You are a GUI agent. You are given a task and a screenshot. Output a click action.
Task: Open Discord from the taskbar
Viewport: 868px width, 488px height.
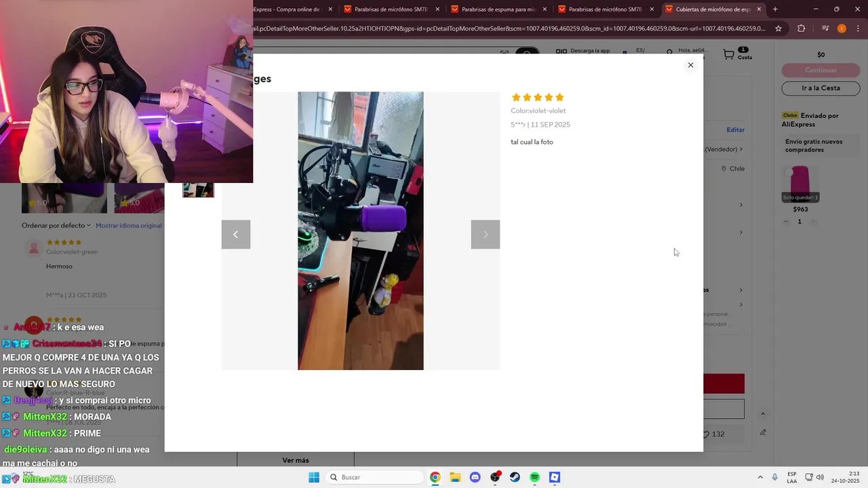coord(475,477)
